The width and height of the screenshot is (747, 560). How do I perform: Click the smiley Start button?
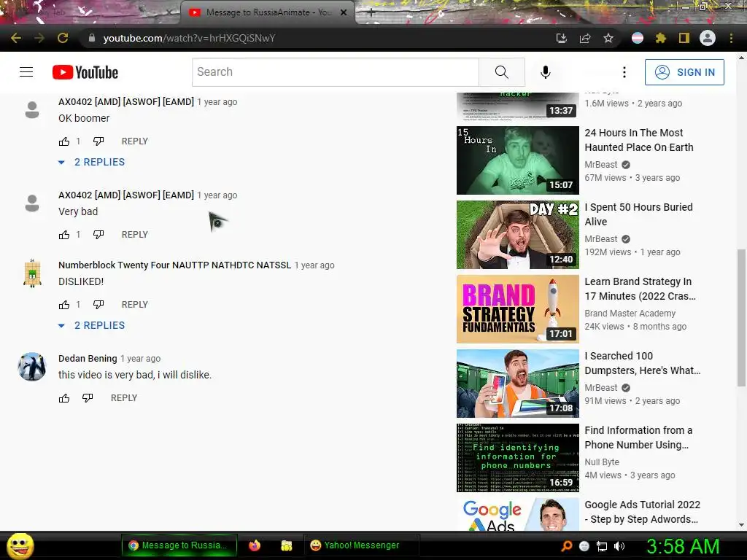pyautogui.click(x=20, y=545)
